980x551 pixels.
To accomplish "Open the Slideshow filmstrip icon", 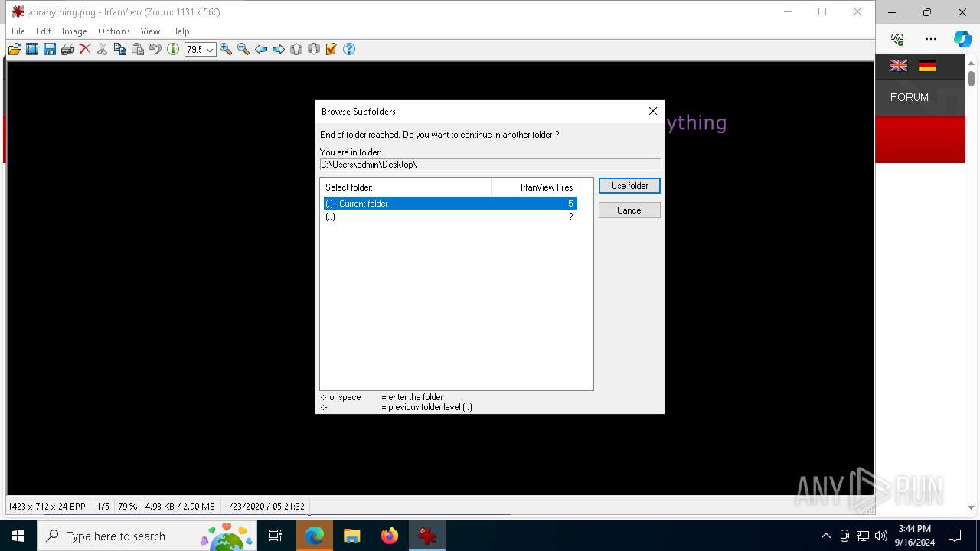I will click(32, 49).
